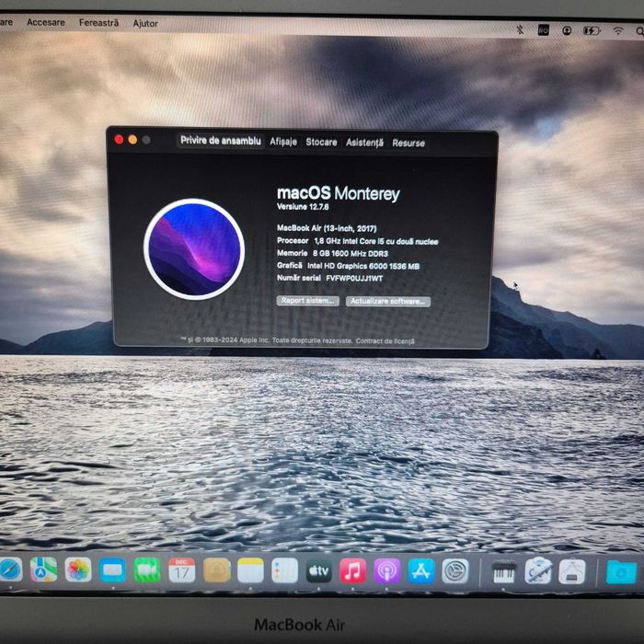Select the Asistență tab

coord(364,143)
